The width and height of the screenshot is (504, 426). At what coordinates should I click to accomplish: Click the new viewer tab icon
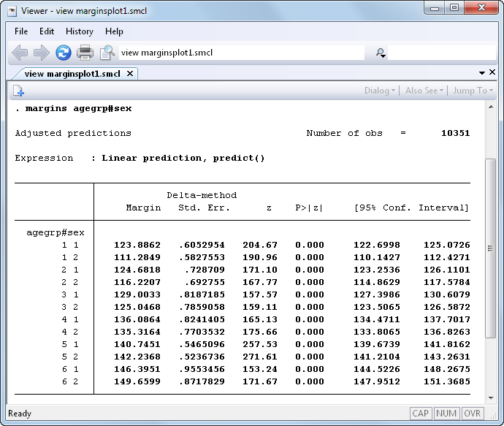coord(19,91)
